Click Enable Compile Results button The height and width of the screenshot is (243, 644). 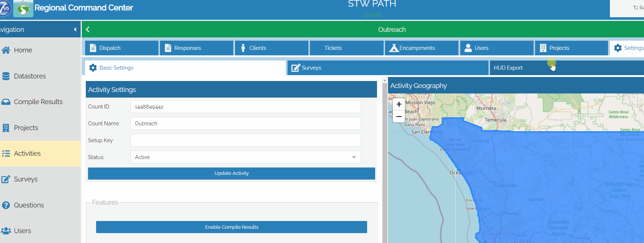click(x=231, y=227)
